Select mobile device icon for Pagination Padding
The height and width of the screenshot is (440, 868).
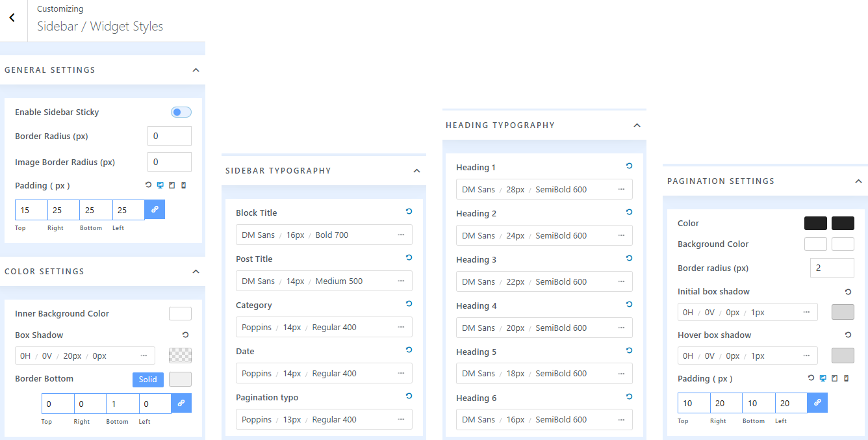pyautogui.click(x=846, y=378)
